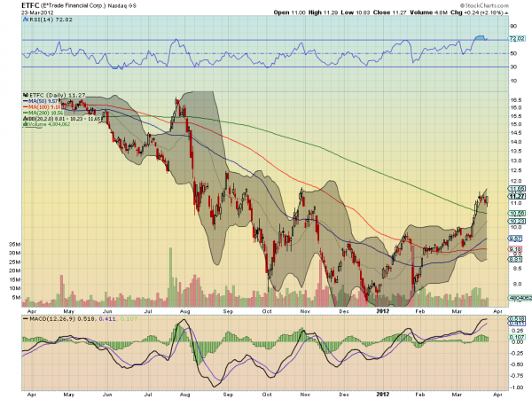
Task: Click the candlestick icon beside ETFC (Daily)
Action: (26, 96)
